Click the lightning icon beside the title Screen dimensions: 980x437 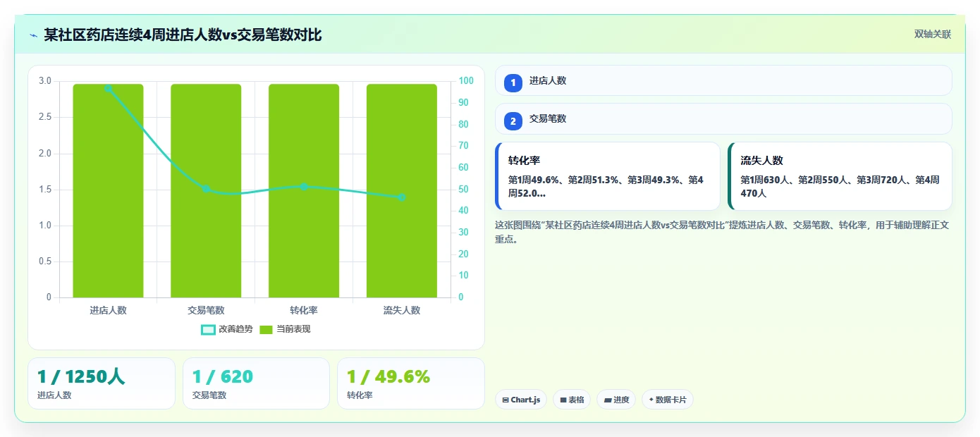point(33,35)
